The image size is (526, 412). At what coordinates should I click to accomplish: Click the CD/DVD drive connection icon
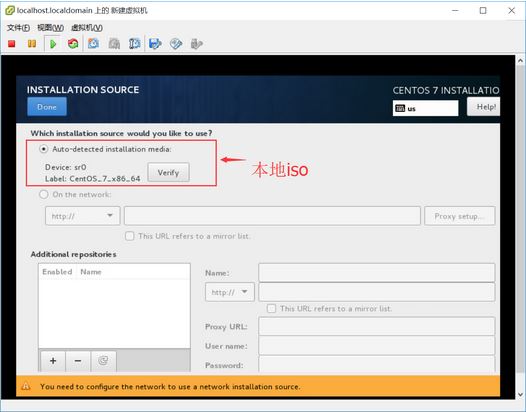[176, 44]
